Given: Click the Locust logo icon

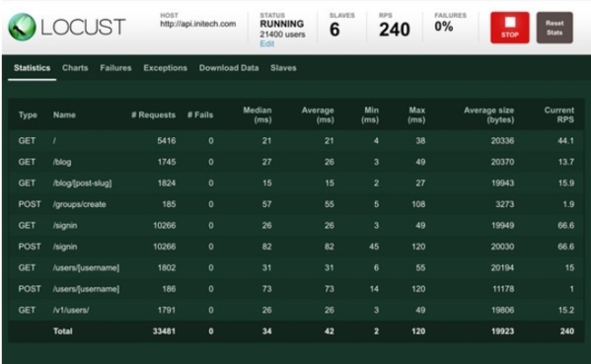Looking at the screenshot, I should (x=22, y=27).
